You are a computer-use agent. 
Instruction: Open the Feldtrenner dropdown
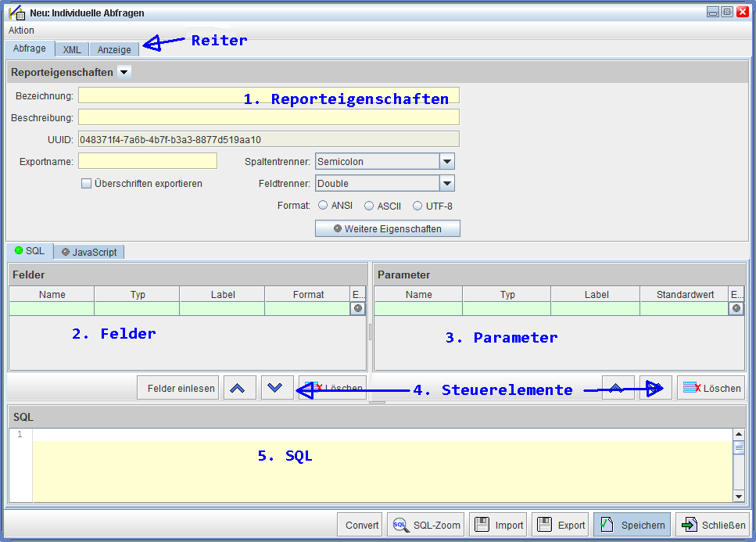coord(446,184)
